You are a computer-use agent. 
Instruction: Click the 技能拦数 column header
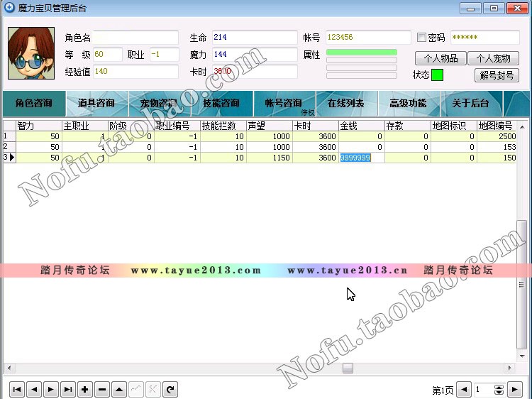pos(223,126)
